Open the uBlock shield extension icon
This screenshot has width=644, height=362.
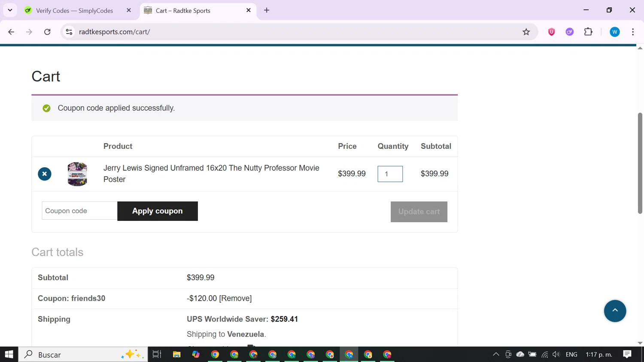(x=552, y=32)
